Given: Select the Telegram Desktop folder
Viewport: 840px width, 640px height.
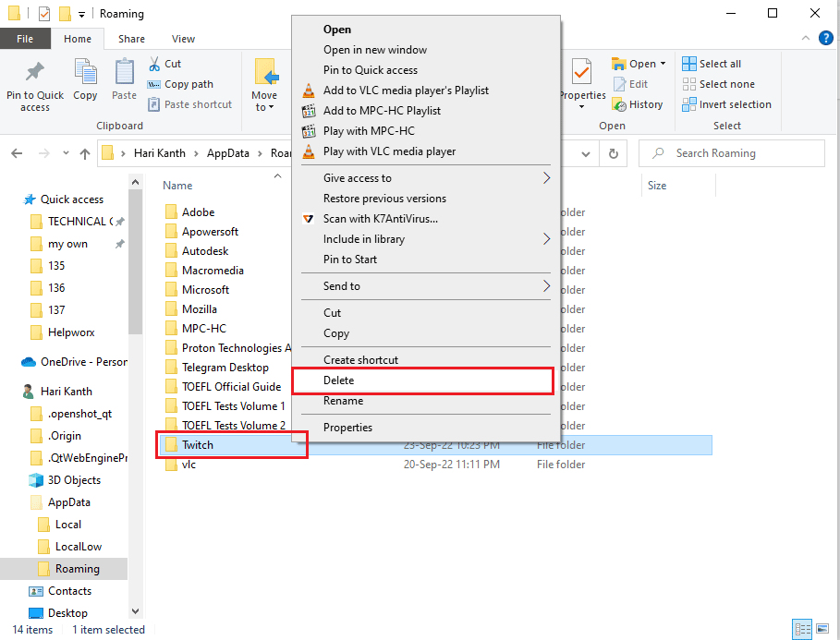Looking at the screenshot, I should click(225, 368).
